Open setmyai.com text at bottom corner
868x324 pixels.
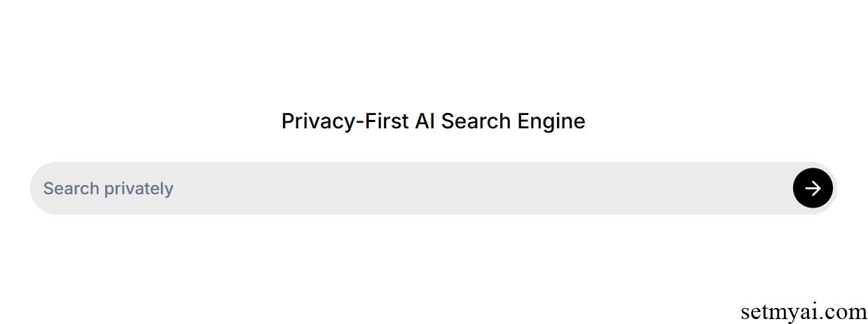coord(804,311)
